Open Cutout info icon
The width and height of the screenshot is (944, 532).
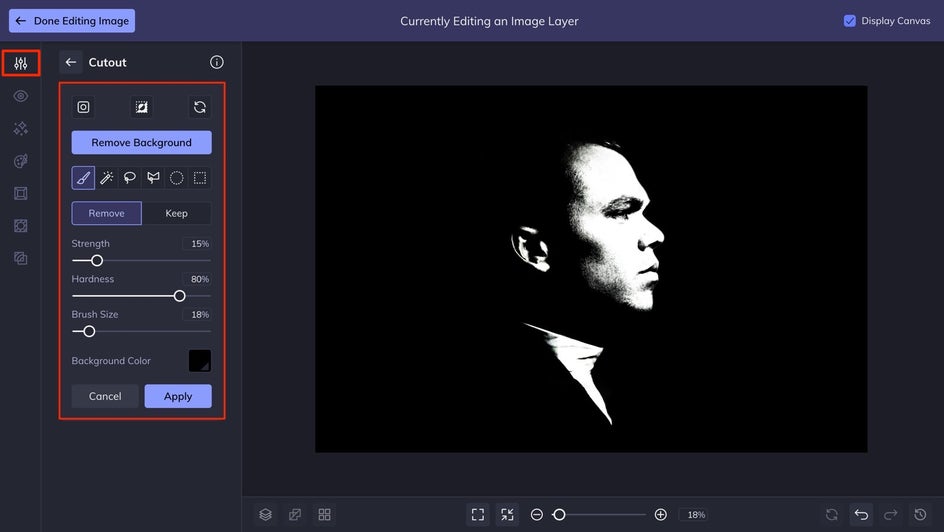[217, 62]
